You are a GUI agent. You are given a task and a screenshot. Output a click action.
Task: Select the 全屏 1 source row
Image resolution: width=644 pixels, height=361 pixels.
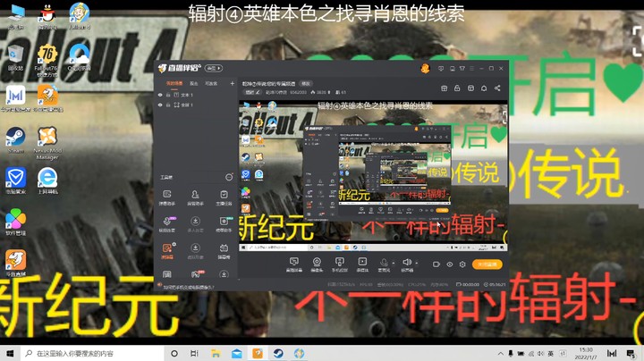pyautogui.click(x=196, y=105)
